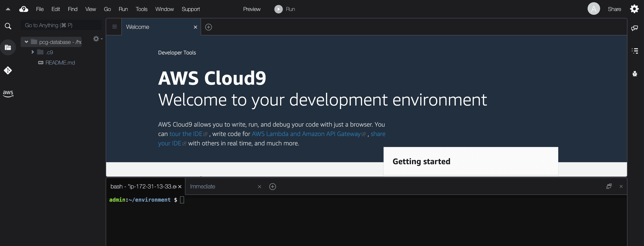This screenshot has width=644, height=246.
Task: Open the Tools menu
Action: point(142,9)
